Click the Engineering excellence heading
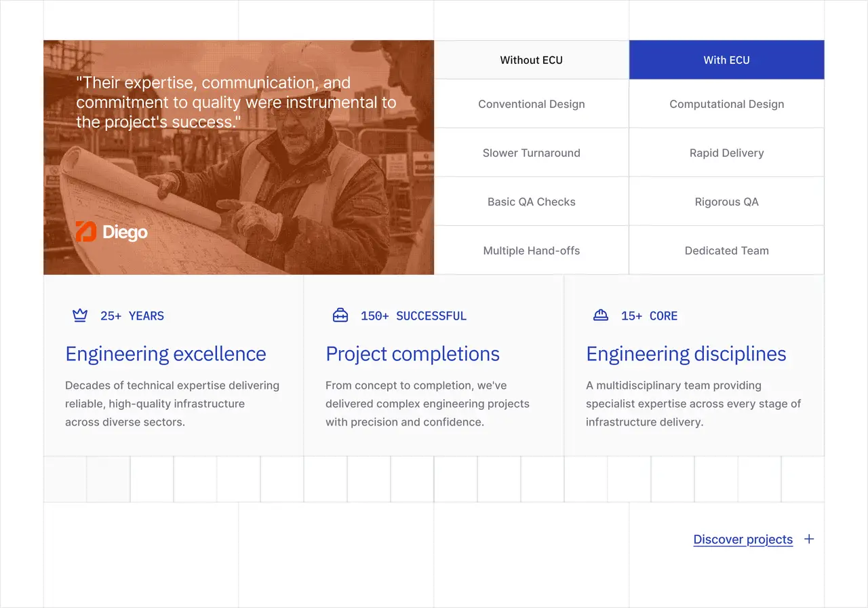Viewport: 868px width, 608px height. point(165,354)
